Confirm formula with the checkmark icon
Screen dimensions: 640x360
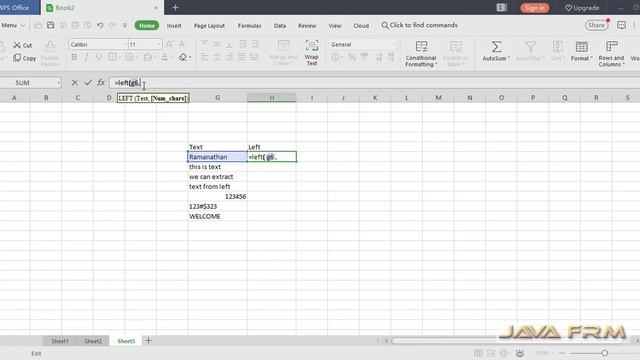[88, 82]
